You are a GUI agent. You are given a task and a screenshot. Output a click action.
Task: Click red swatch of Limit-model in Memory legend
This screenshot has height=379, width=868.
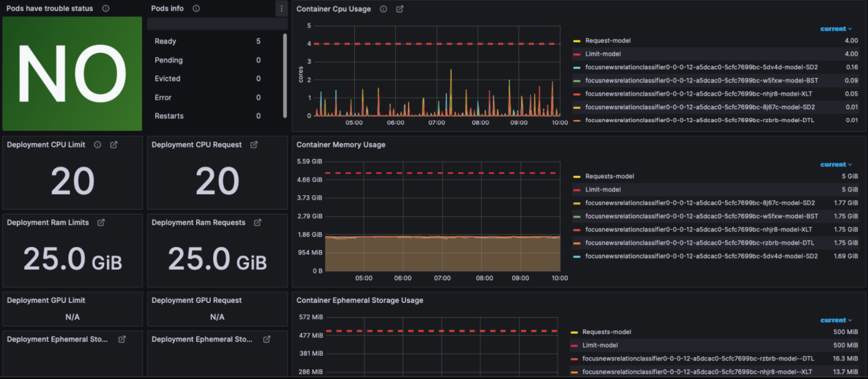click(577, 190)
